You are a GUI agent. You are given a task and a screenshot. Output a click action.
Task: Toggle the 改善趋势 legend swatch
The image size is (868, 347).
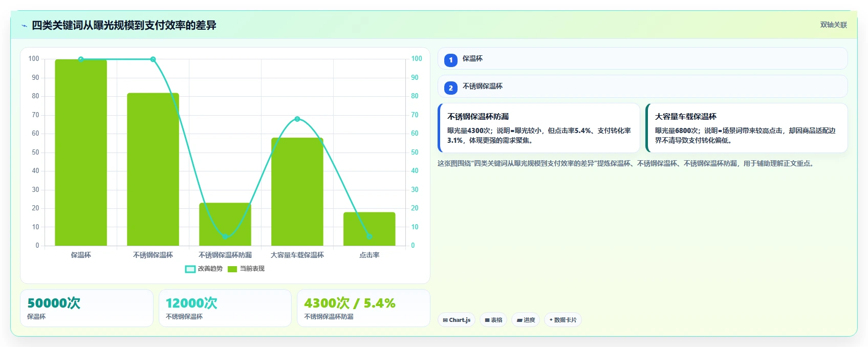click(190, 269)
